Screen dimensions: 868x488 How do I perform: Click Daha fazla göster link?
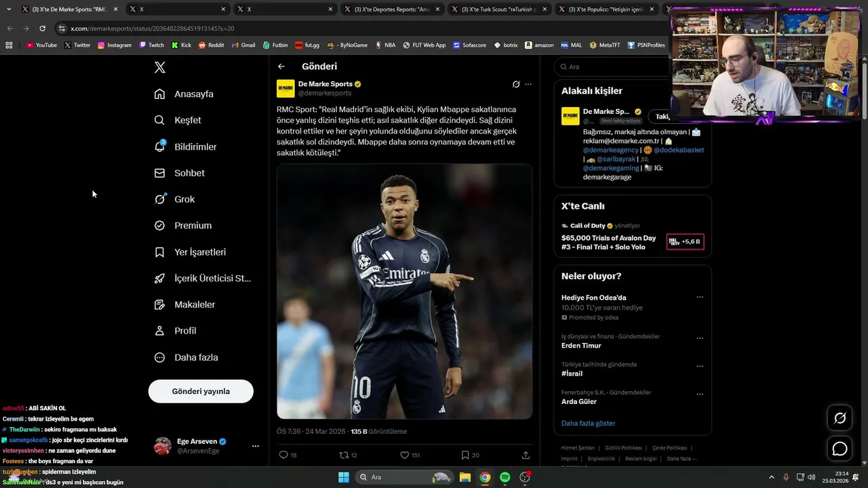pyautogui.click(x=588, y=423)
